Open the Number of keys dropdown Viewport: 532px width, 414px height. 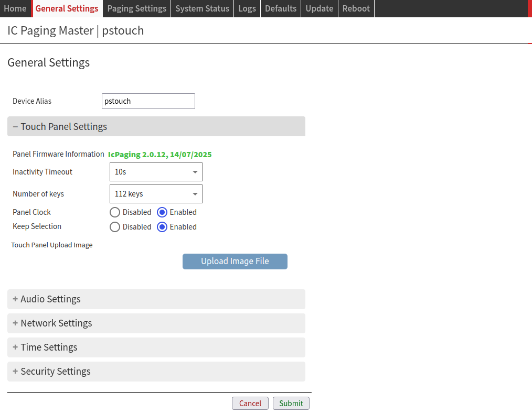point(156,194)
